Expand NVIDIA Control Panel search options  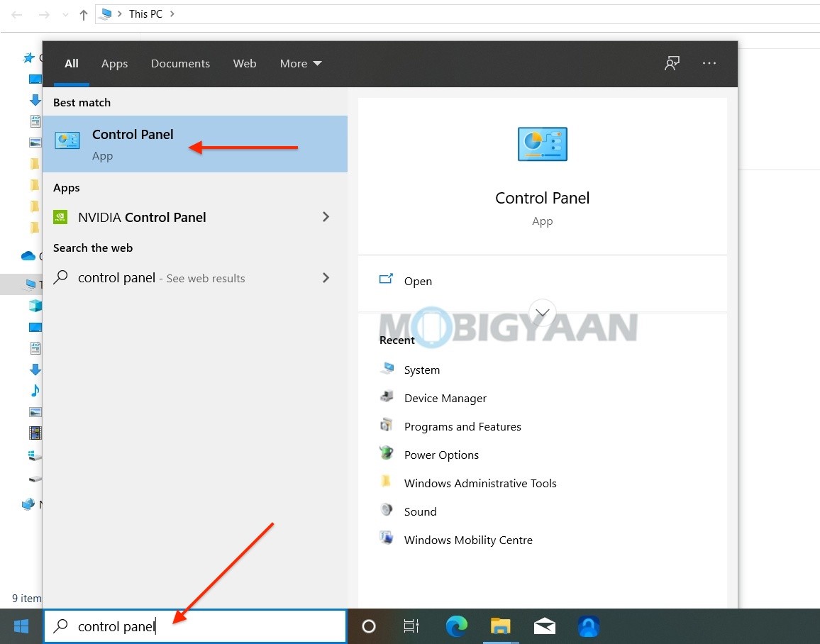[x=326, y=217]
